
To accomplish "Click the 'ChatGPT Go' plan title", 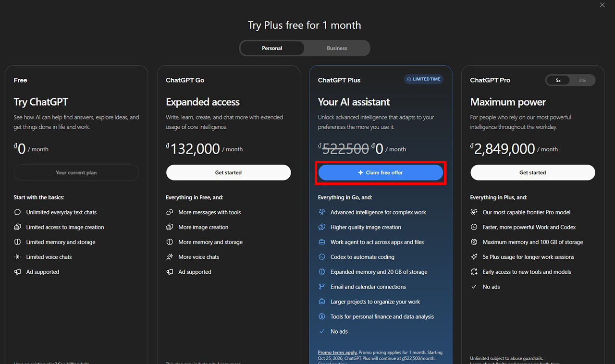I will 185,80.
